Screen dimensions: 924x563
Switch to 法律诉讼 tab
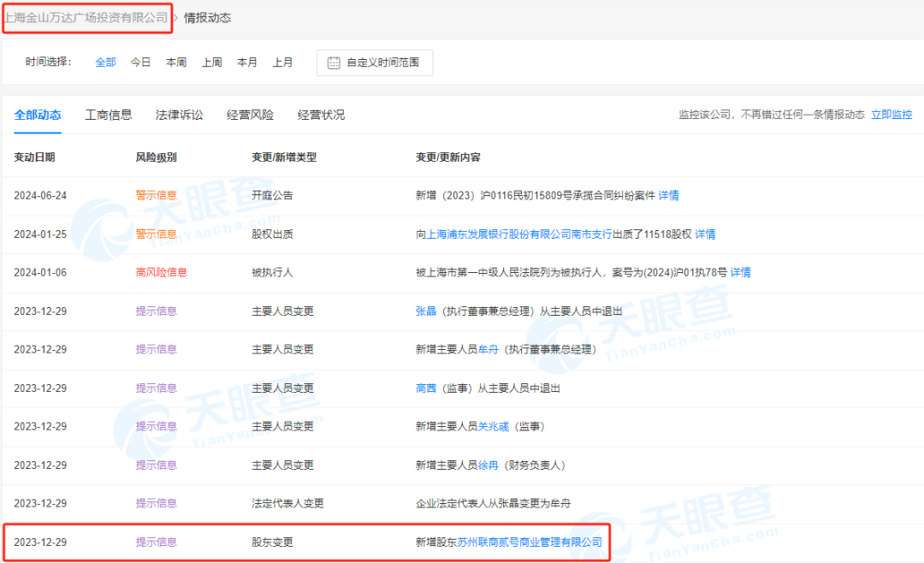(179, 115)
